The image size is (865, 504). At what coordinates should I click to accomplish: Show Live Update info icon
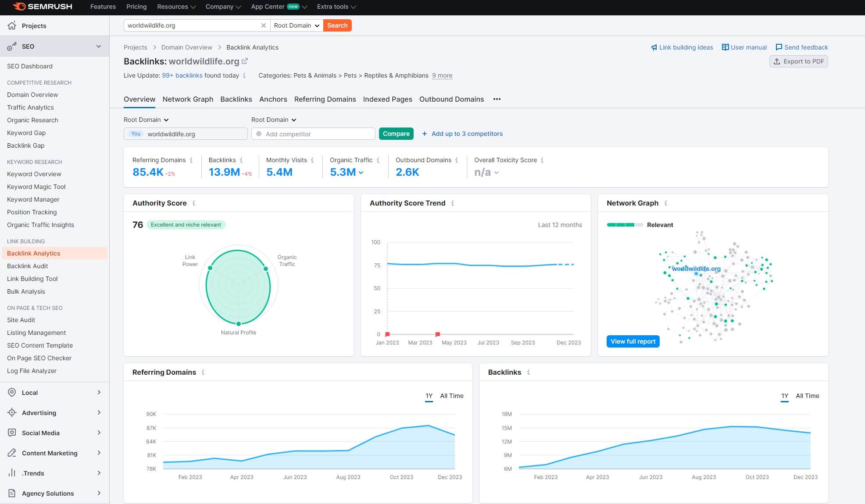(x=244, y=75)
